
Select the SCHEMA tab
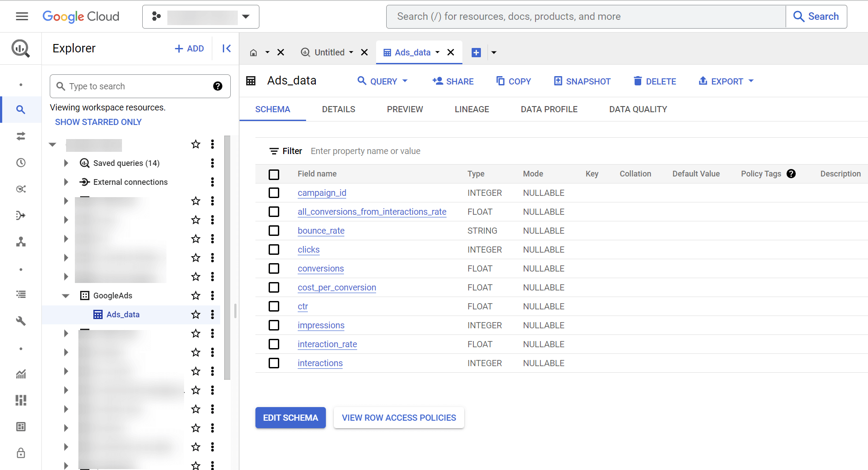pos(273,109)
